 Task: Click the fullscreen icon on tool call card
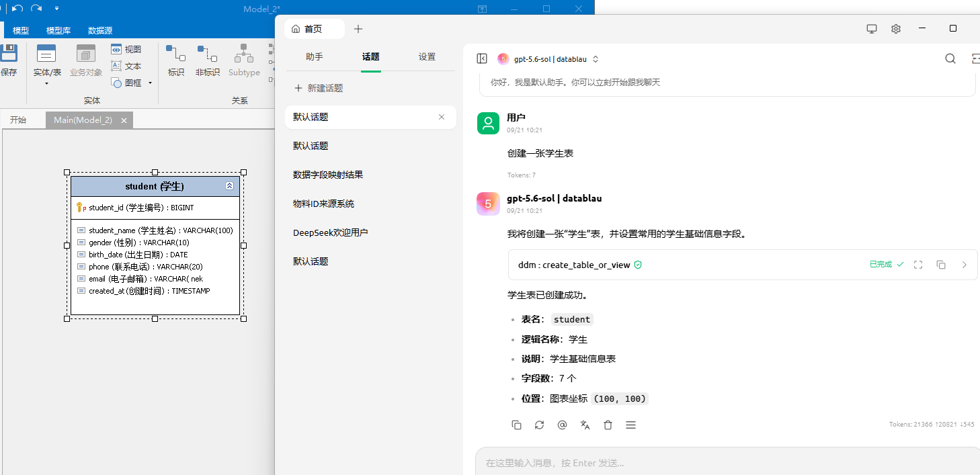(x=918, y=265)
